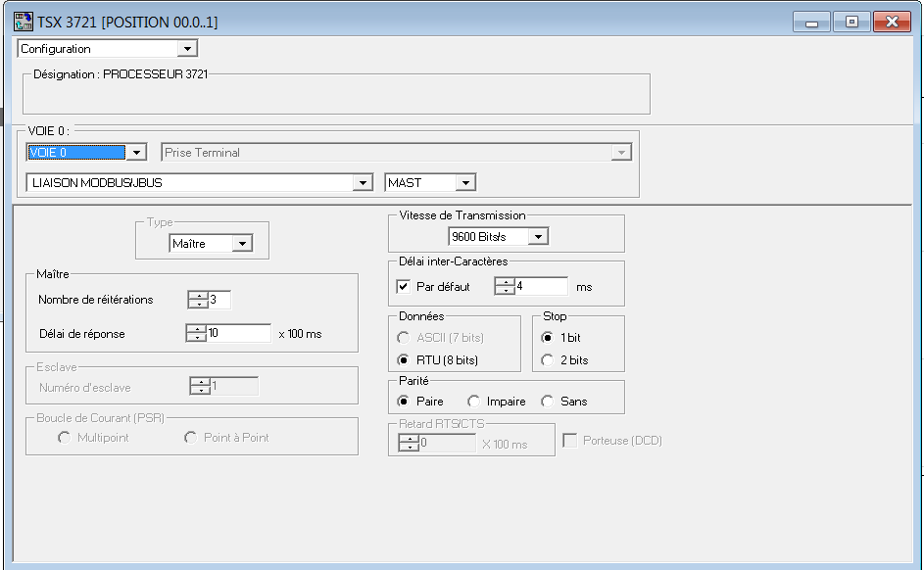Click the Retard RTS/CTS value field
This screenshot has width=924, height=570.
pyautogui.click(x=447, y=443)
